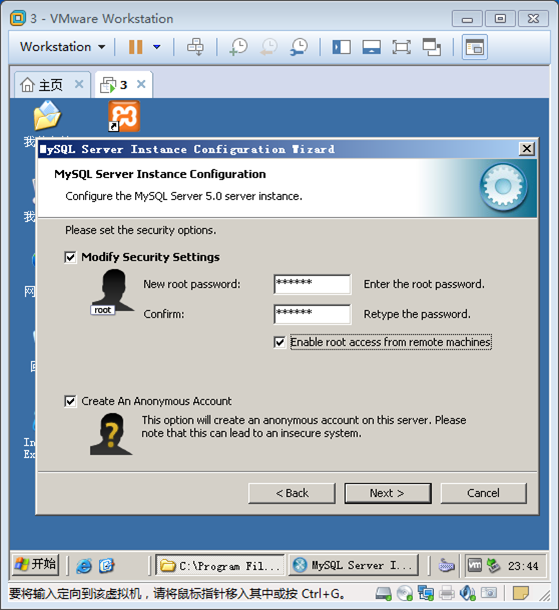This screenshot has width=559, height=610.
Task: Close the 主页 home tab
Action: click(79, 84)
